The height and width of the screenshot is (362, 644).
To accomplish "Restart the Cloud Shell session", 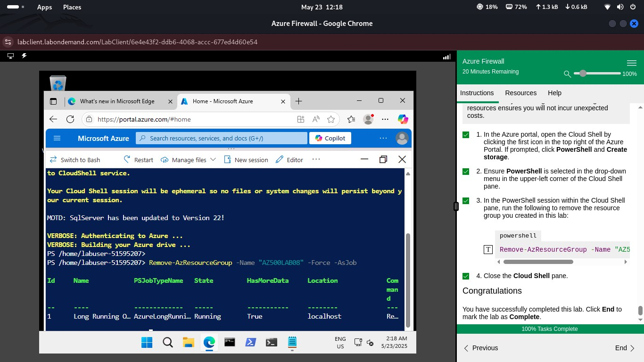I will click(138, 159).
